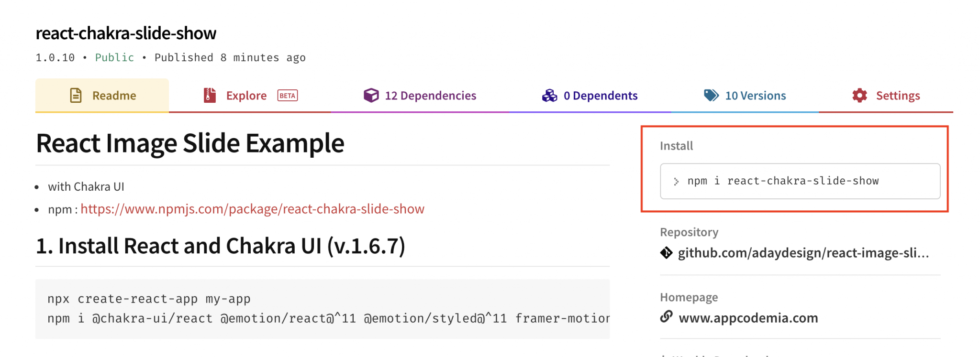Click the document icon on the Readme tab
Image resolution: width=980 pixels, height=357 pixels.
click(x=75, y=95)
